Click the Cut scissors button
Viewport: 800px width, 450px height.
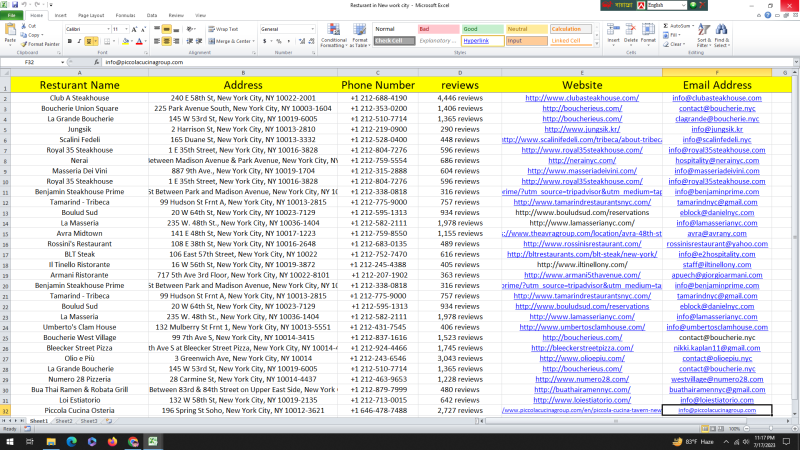(29, 26)
